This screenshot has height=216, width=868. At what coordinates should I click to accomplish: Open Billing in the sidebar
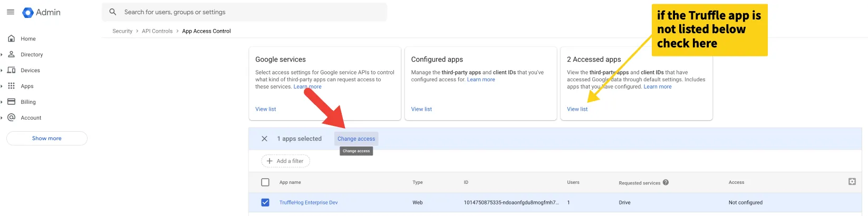pyautogui.click(x=28, y=102)
